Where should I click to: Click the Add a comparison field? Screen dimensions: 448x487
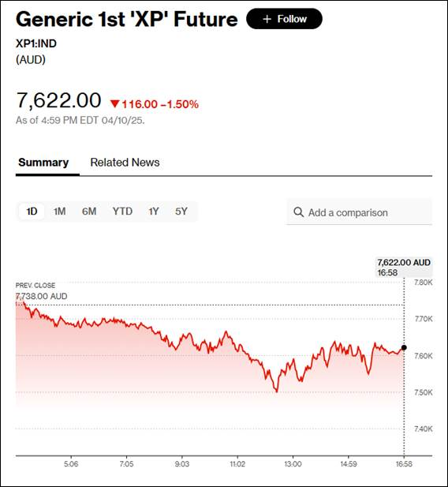[x=359, y=212]
